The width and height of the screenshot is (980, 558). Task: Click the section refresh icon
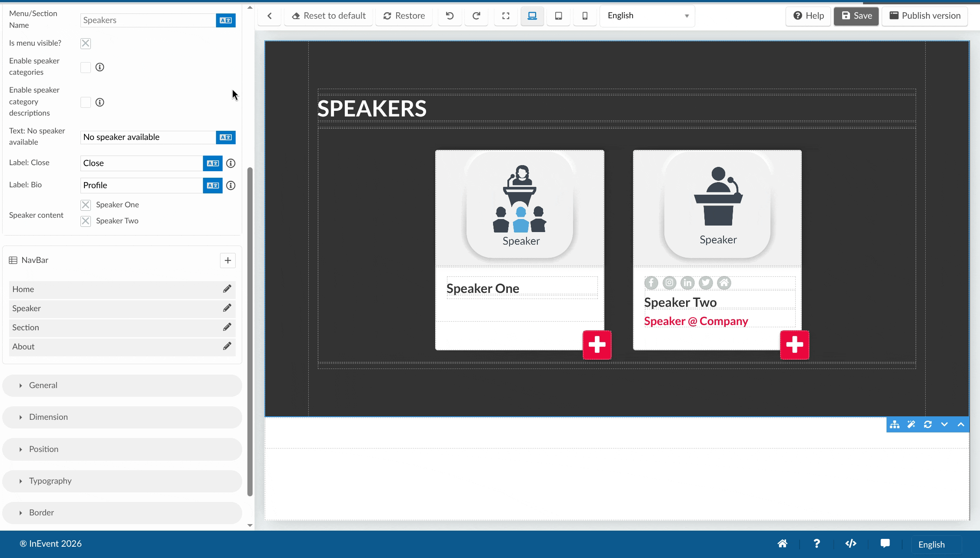coord(928,425)
